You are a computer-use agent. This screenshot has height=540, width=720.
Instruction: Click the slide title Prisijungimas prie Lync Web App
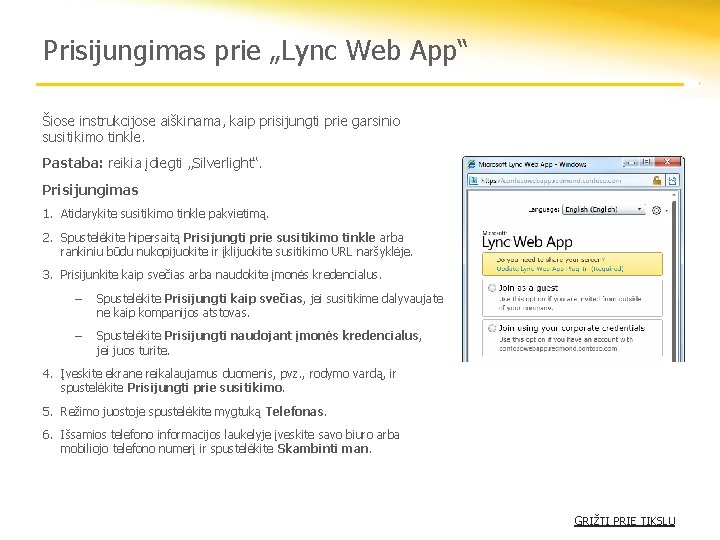(255, 51)
